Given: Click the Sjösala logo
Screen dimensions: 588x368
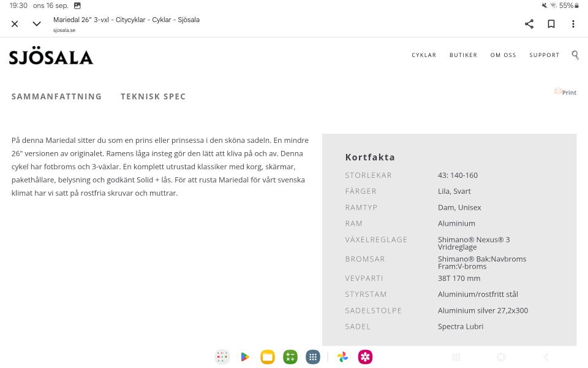Looking at the screenshot, I should [x=51, y=56].
